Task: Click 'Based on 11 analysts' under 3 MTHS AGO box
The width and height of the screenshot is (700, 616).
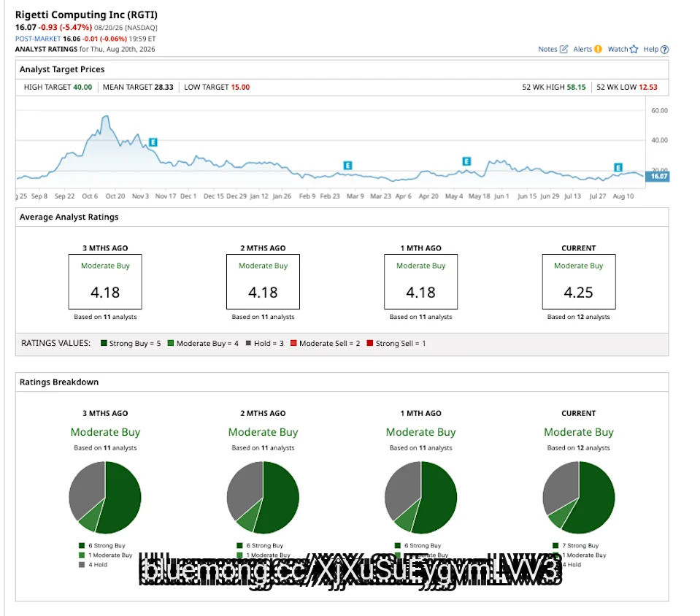Action: 105,317
